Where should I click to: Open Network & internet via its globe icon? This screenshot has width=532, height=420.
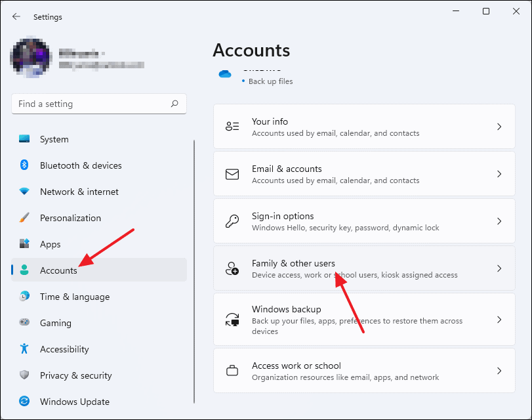tap(25, 192)
